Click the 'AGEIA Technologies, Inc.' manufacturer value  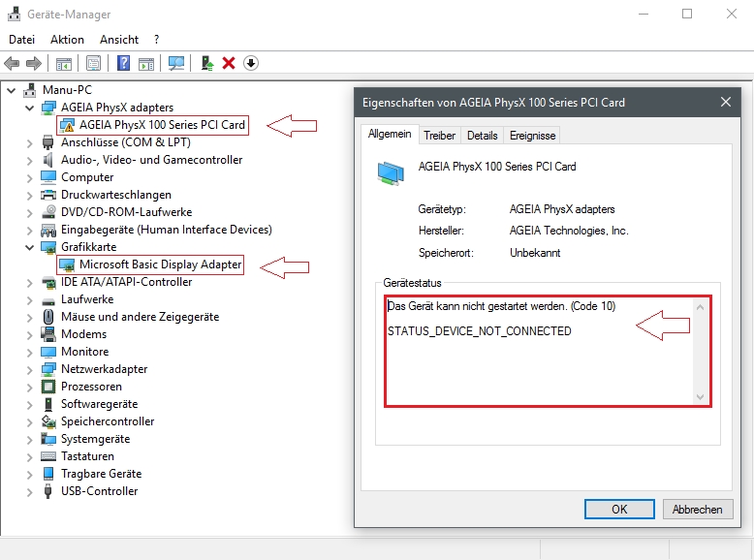coord(569,231)
